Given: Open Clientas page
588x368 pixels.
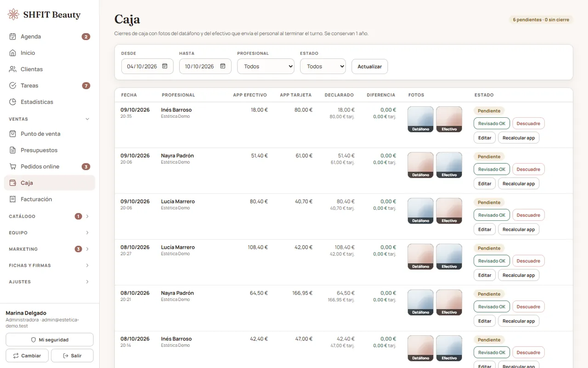Looking at the screenshot, I should pyautogui.click(x=50, y=69).
